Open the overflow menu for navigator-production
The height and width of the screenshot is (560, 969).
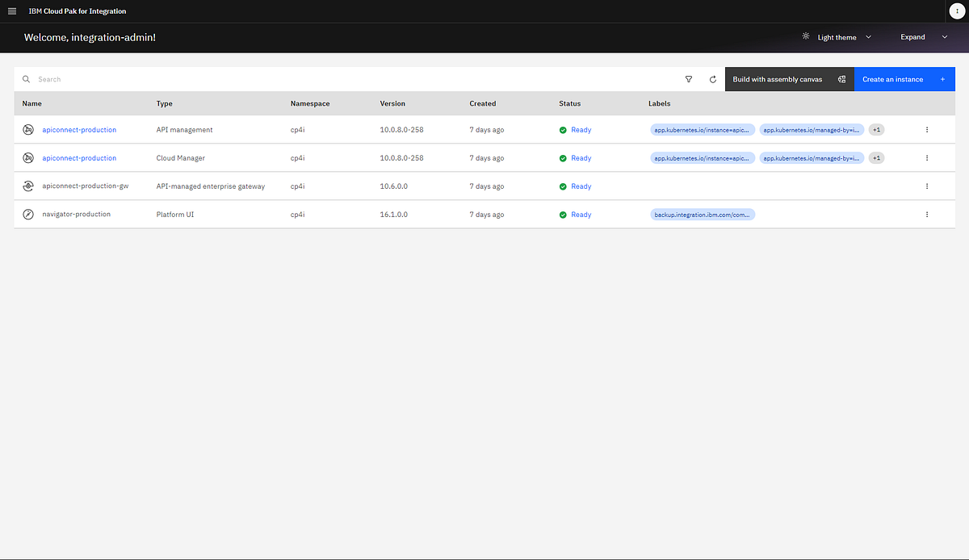point(926,214)
